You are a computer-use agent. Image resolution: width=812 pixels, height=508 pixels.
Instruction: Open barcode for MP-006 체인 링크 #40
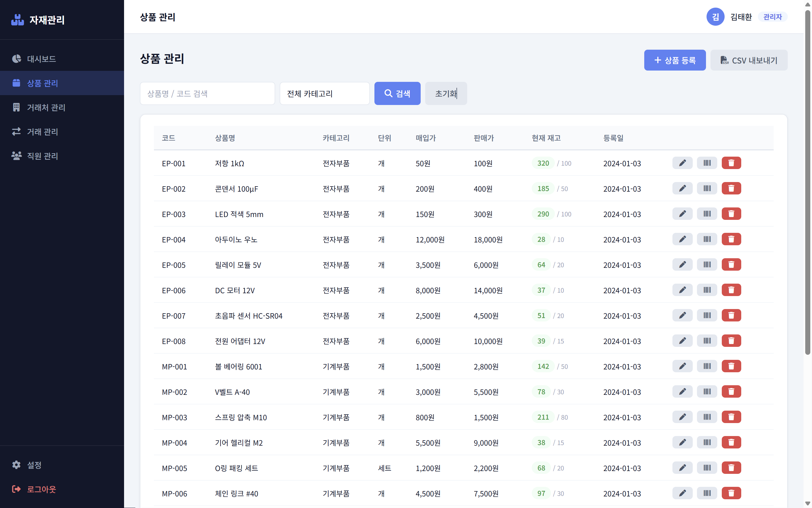click(707, 493)
